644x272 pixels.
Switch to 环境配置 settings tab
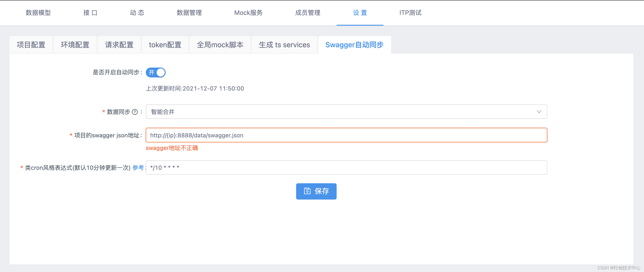[x=75, y=45]
